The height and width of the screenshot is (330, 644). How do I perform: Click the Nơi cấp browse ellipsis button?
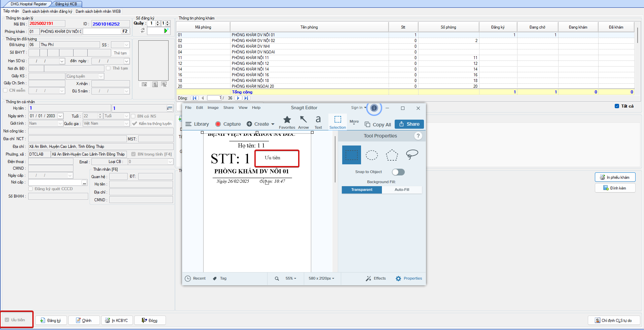(84, 183)
